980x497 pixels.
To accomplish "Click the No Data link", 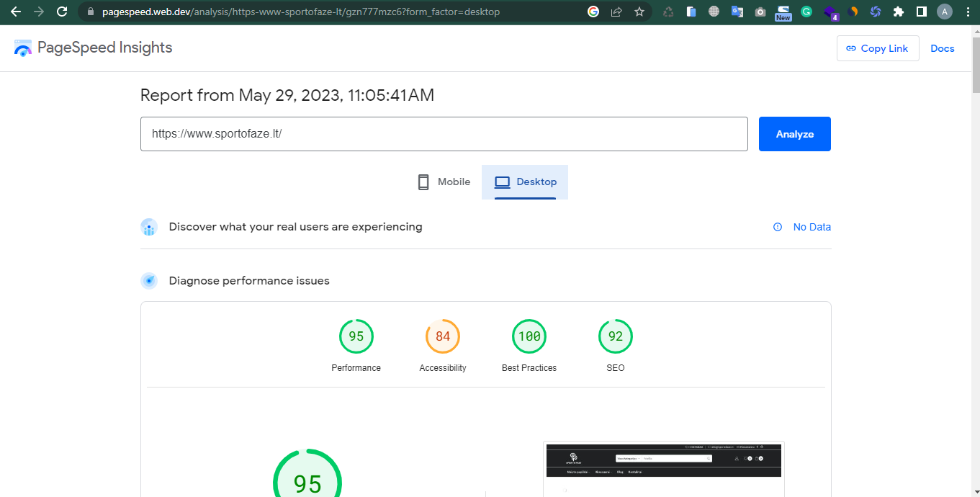I will click(812, 227).
